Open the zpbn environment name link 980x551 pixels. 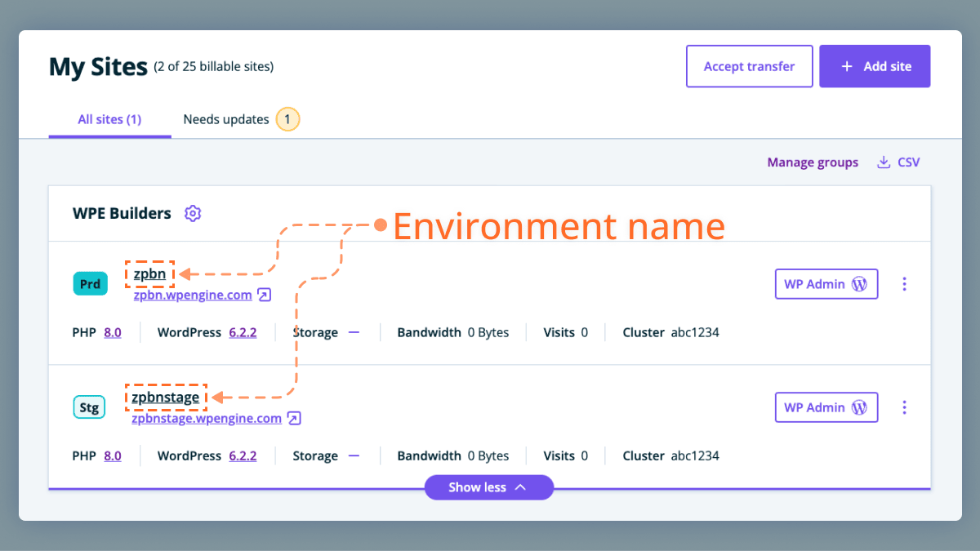tap(149, 274)
